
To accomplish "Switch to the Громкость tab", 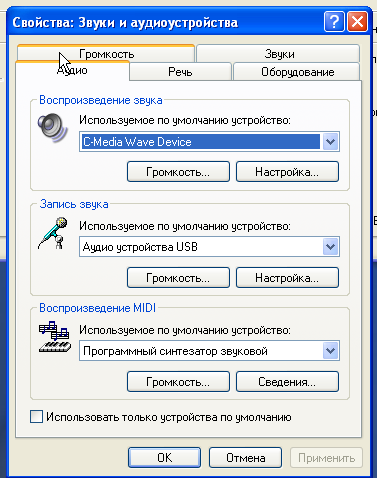I will coord(106,53).
